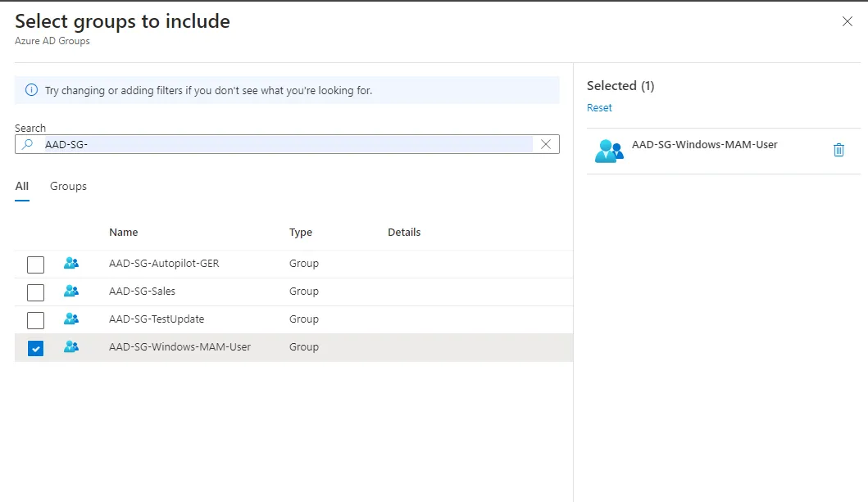
Task: Click the group icon beside AAD-SG-TestUpdate
Action: point(71,319)
